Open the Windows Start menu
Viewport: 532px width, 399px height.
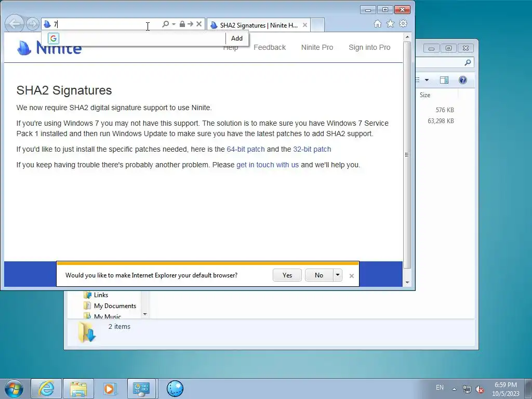pos(14,389)
